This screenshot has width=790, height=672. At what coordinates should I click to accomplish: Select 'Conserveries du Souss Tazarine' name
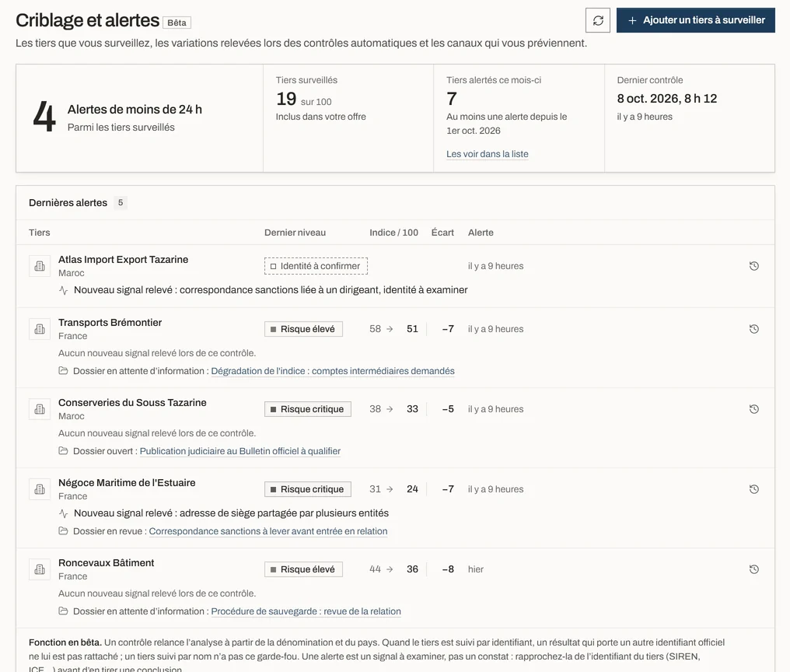pyautogui.click(x=132, y=403)
